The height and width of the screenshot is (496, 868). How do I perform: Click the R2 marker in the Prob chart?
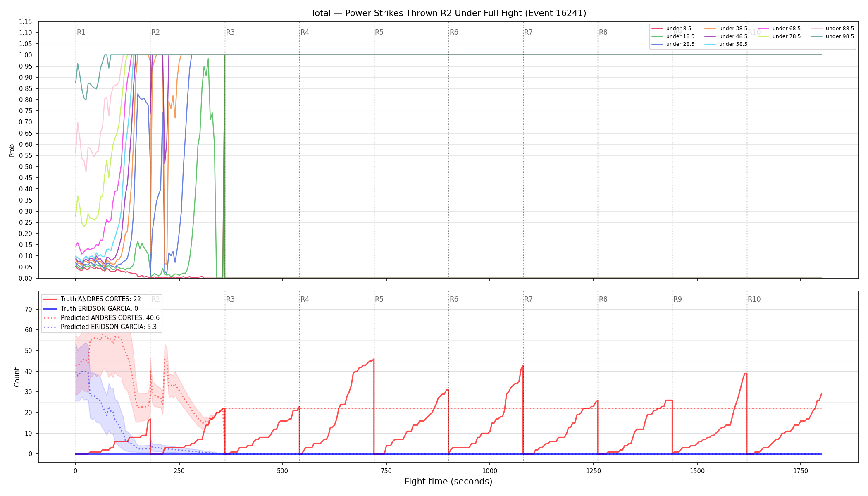[155, 32]
